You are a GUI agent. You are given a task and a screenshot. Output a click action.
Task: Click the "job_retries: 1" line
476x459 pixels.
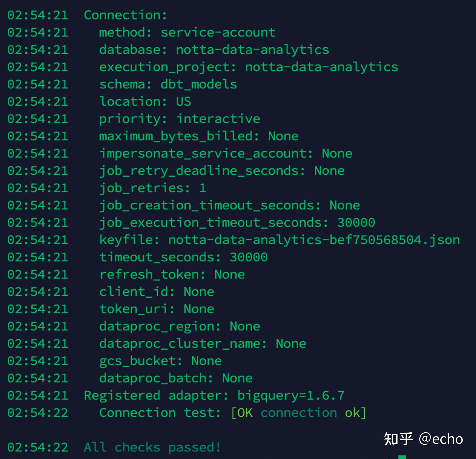[153, 188]
